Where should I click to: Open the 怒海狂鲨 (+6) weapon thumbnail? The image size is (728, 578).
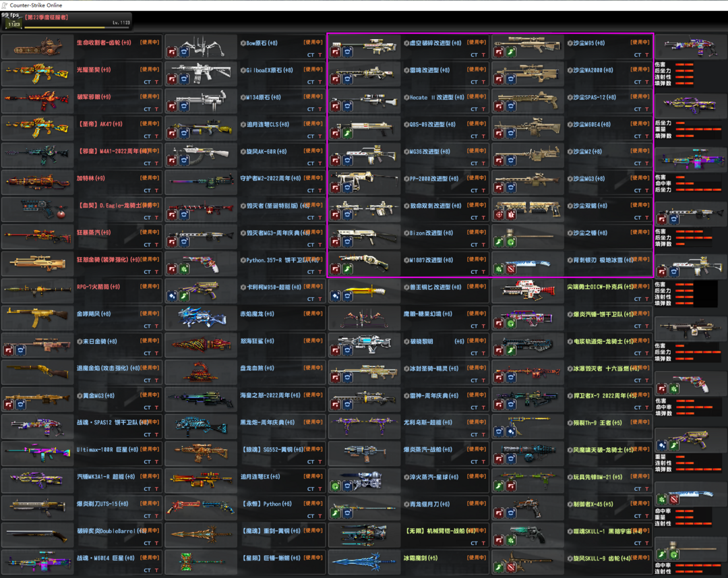tap(201, 345)
